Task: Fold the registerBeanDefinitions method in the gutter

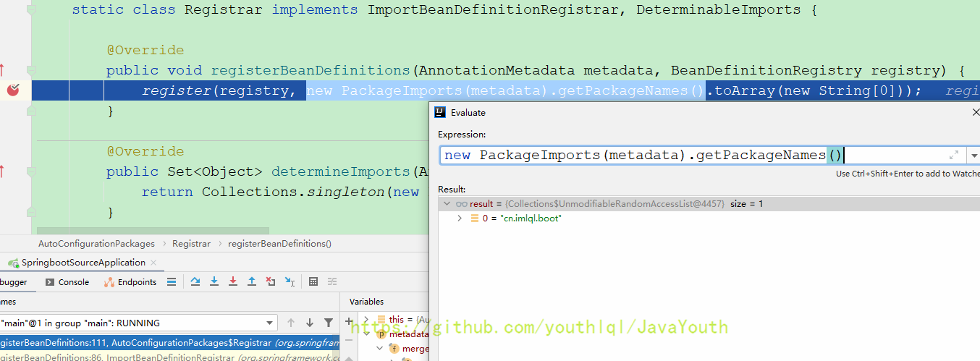Action: [x=31, y=70]
